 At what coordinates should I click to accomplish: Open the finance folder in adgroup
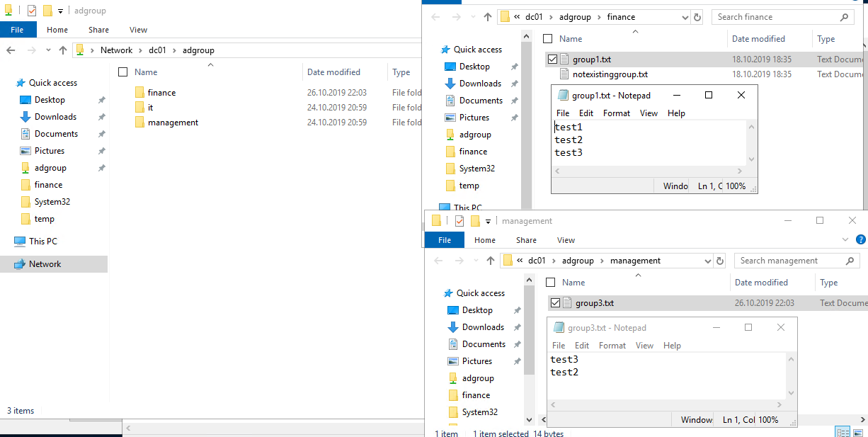coord(161,93)
